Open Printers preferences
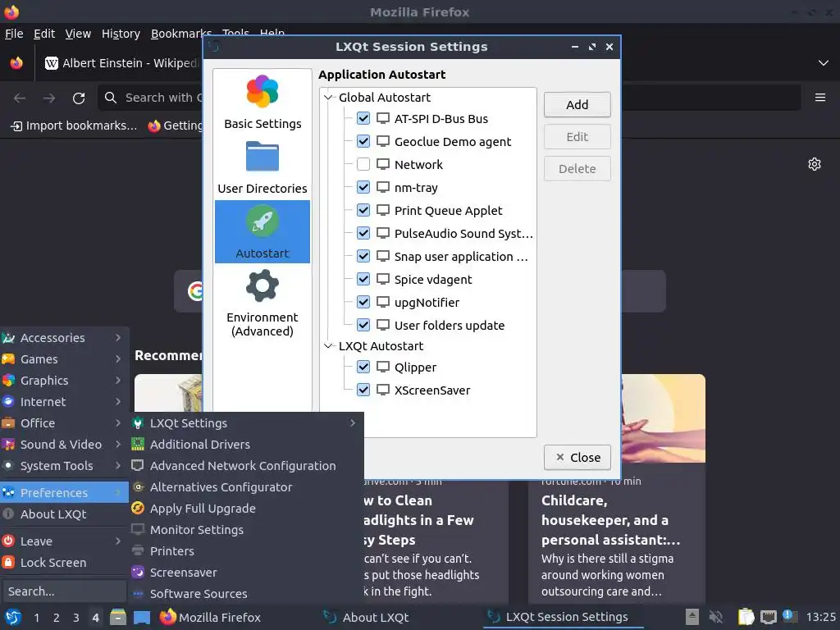The height and width of the screenshot is (630, 840). point(246,551)
